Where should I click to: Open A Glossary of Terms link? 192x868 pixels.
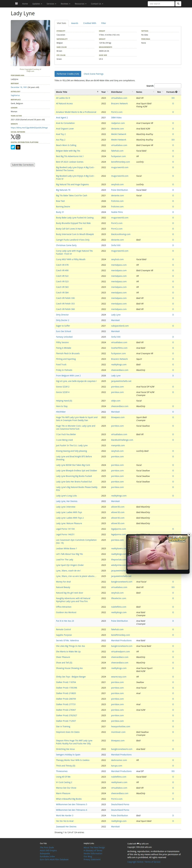[x=93, y=850]
